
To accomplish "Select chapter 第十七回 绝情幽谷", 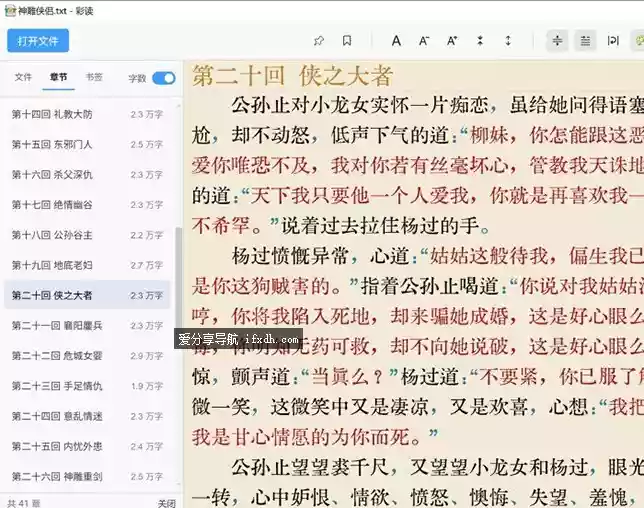I will tap(87, 205).
